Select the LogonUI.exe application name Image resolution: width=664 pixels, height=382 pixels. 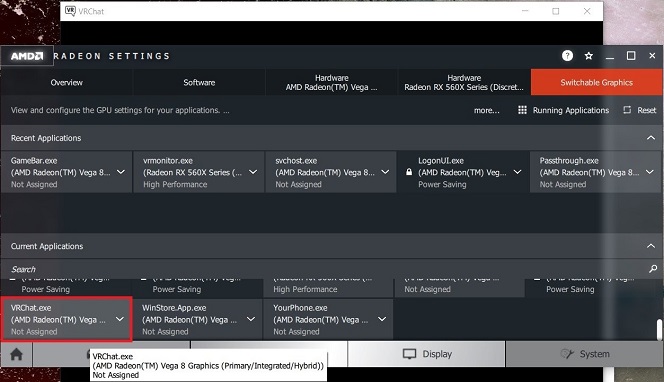(x=441, y=161)
